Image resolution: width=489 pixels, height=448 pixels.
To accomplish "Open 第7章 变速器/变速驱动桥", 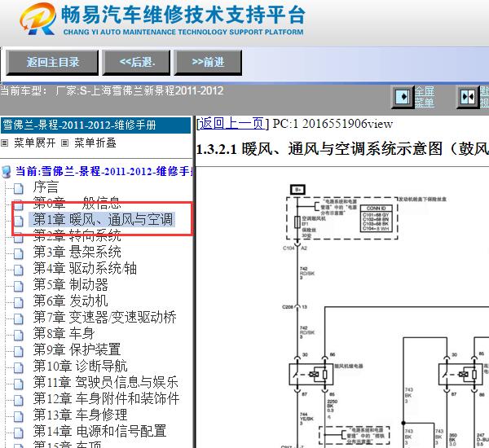I will [x=105, y=317].
